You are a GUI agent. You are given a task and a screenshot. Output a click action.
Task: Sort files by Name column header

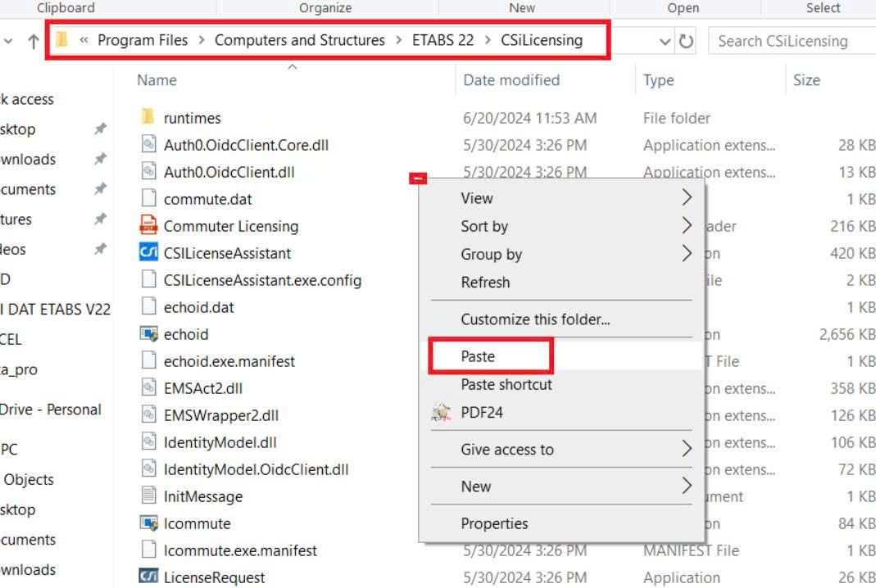click(x=157, y=80)
